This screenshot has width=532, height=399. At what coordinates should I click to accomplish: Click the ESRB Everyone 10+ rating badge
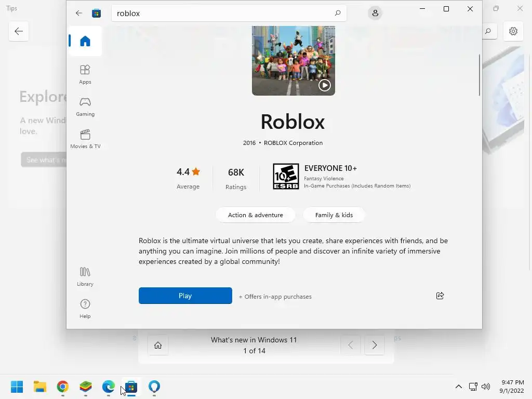[x=286, y=177]
